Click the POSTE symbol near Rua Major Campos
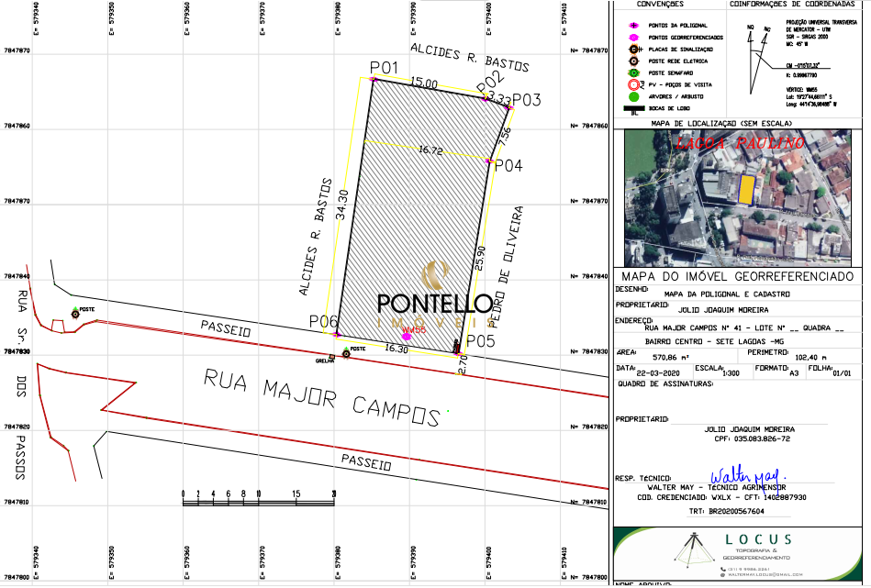The width and height of the screenshot is (871, 588). 346,354
